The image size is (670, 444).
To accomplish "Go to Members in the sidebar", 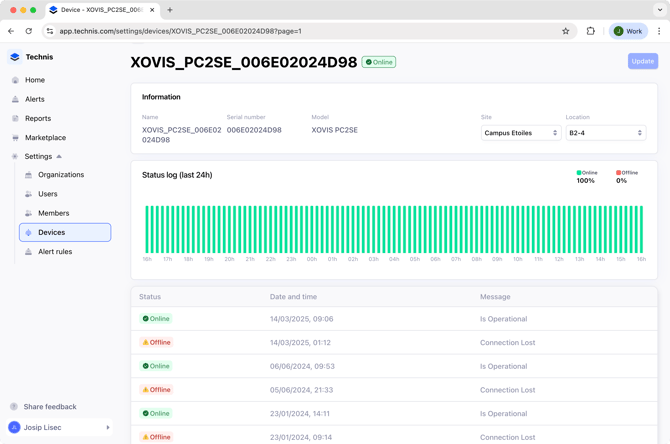I will click(53, 213).
